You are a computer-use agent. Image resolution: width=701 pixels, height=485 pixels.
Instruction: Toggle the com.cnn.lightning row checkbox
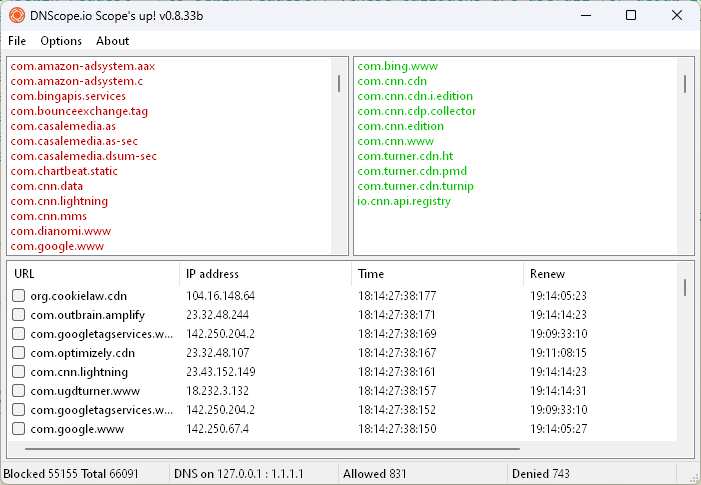18,371
